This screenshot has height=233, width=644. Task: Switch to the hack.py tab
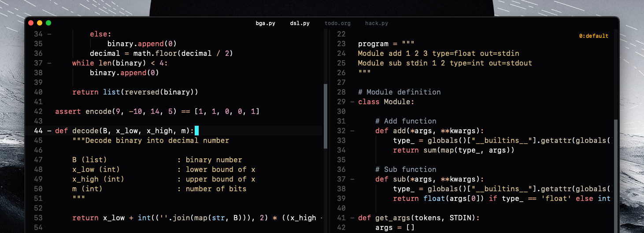pos(376,23)
